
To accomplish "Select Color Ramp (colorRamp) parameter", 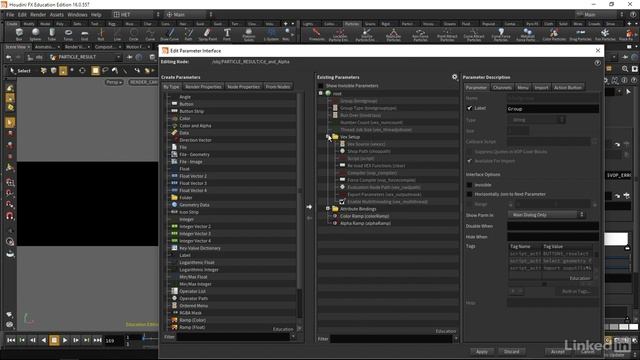I will (x=364, y=216).
